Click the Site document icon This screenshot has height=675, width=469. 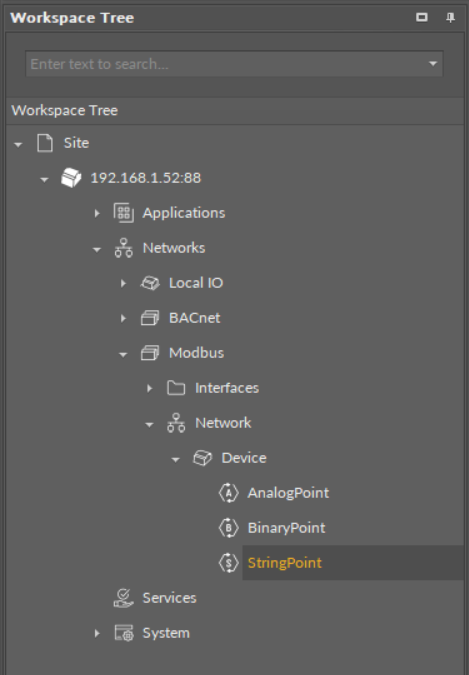(x=45, y=143)
